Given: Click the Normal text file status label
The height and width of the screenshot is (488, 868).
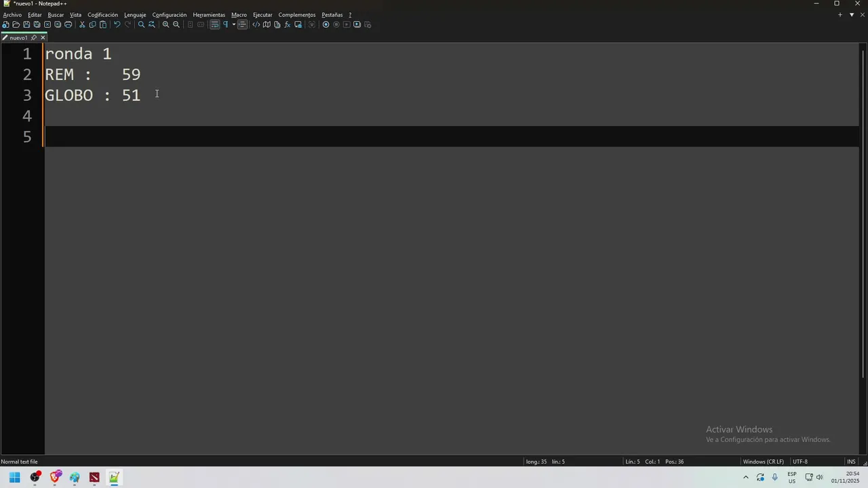Looking at the screenshot, I should [19, 462].
